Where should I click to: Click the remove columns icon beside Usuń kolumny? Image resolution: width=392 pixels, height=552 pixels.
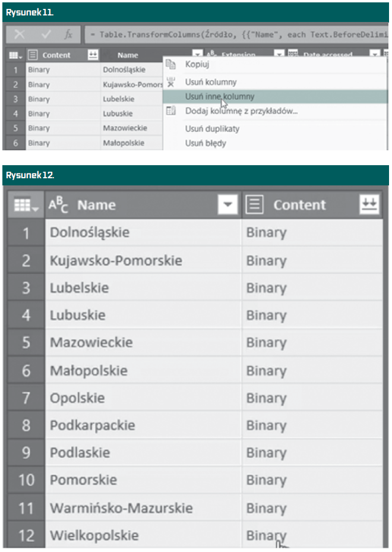[x=171, y=82]
